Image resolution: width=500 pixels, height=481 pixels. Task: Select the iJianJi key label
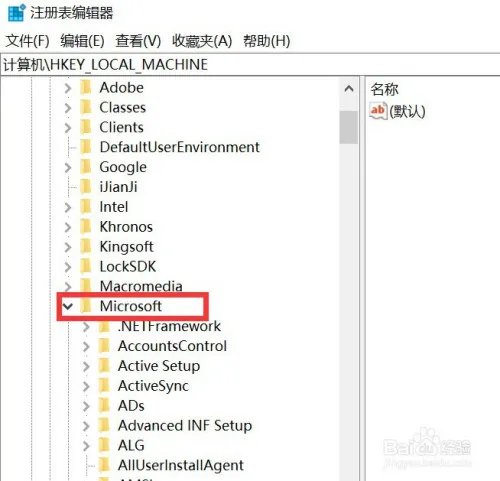click(x=118, y=187)
